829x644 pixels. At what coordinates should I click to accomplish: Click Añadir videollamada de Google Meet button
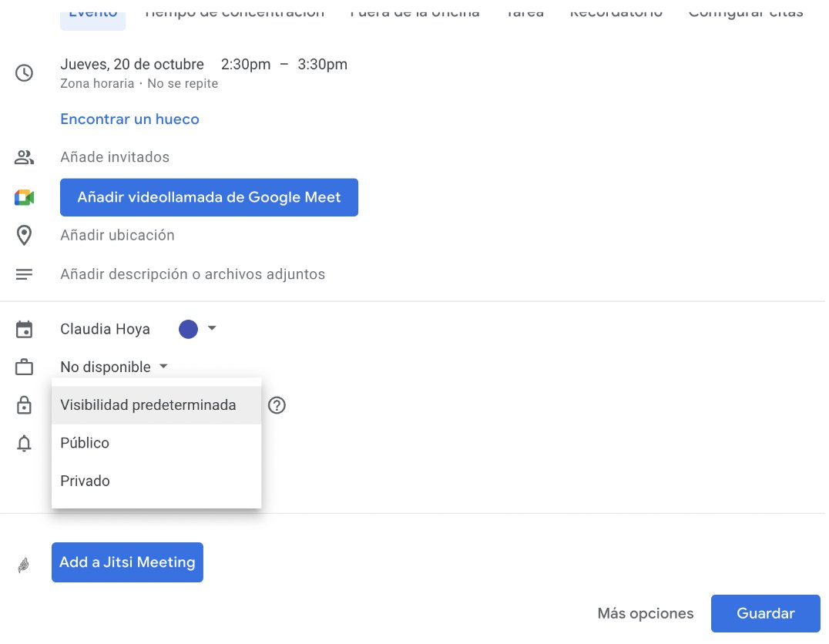tap(210, 197)
